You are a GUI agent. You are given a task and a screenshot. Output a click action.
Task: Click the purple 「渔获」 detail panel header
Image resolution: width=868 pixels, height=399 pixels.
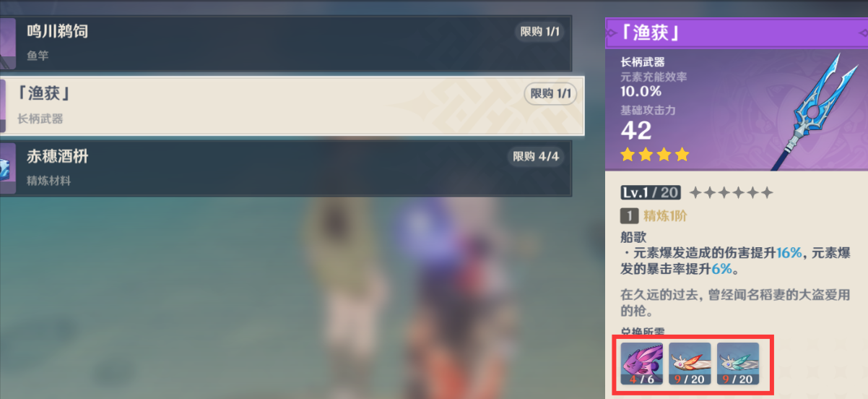(736, 33)
